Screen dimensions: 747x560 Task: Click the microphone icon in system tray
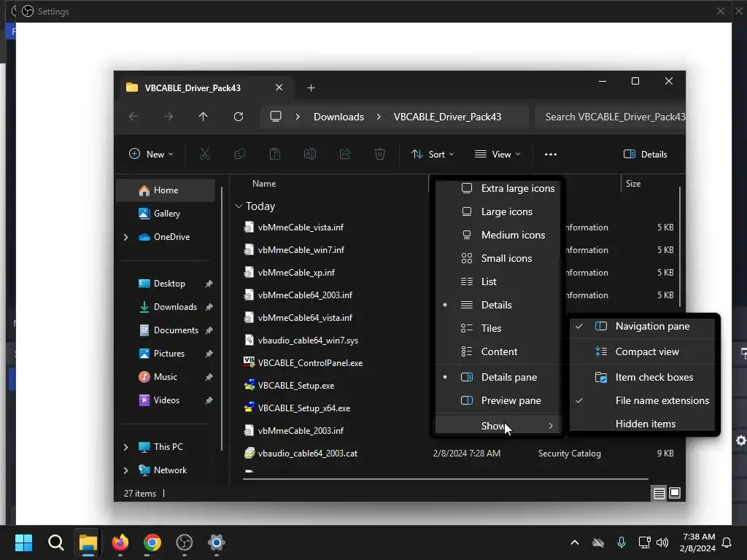pos(622,542)
